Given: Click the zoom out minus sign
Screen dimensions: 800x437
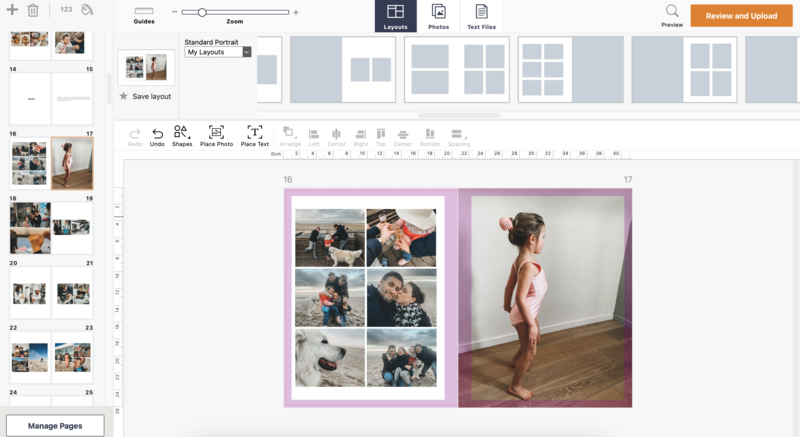Looking at the screenshot, I should point(174,13).
